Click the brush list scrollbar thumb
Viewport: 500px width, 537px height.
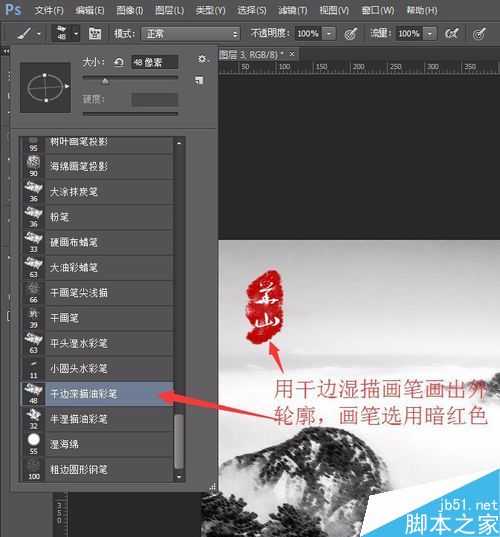click(179, 442)
